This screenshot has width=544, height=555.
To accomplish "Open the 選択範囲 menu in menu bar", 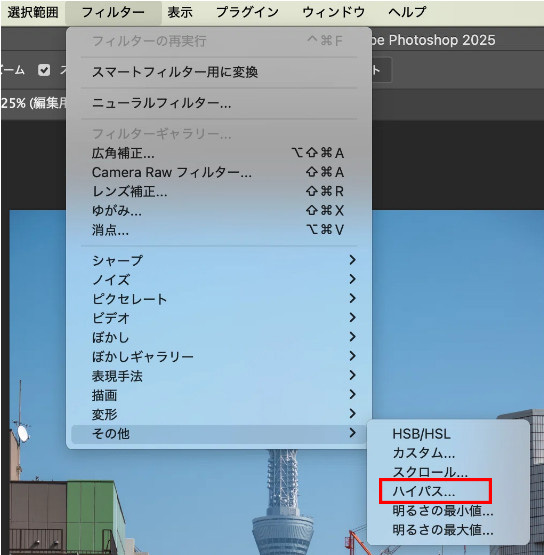I will tap(33, 12).
